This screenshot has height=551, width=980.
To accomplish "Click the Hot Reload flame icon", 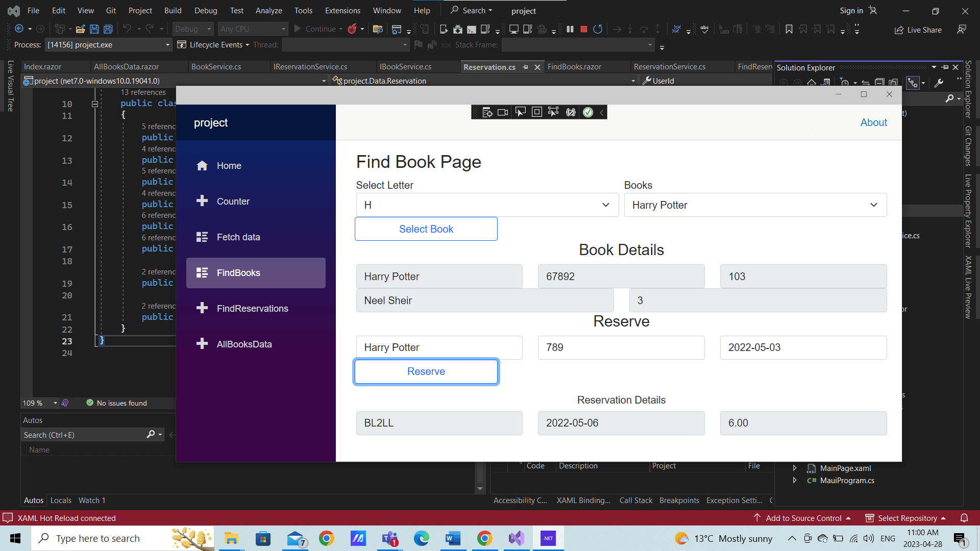I will point(352,29).
